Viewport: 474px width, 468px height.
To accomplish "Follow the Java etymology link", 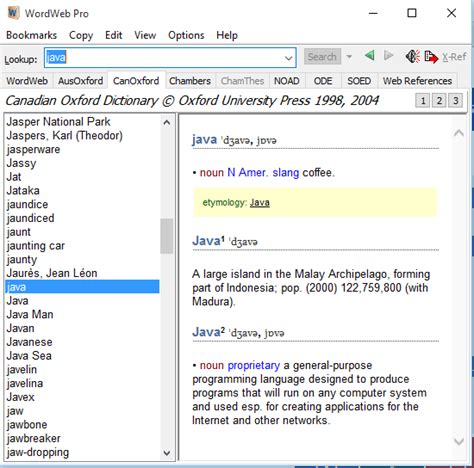I will tap(260, 202).
